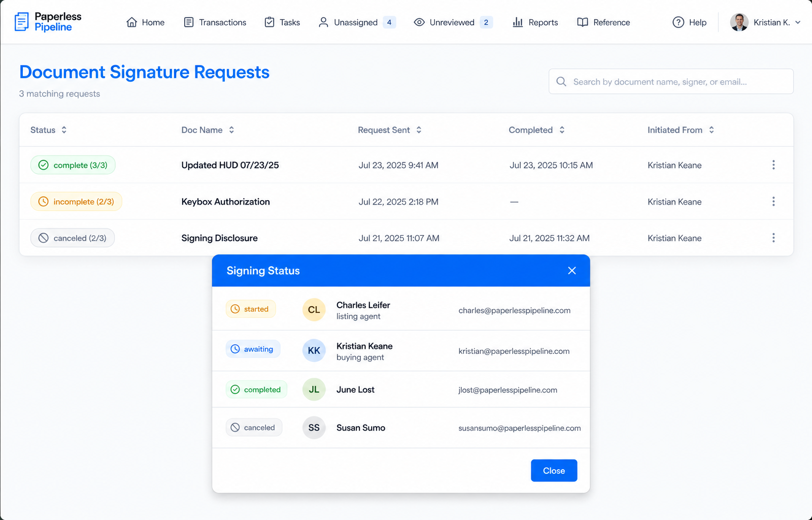Click the Susan Sumo signer name
Image resolution: width=812 pixels, height=520 pixels.
361,428
